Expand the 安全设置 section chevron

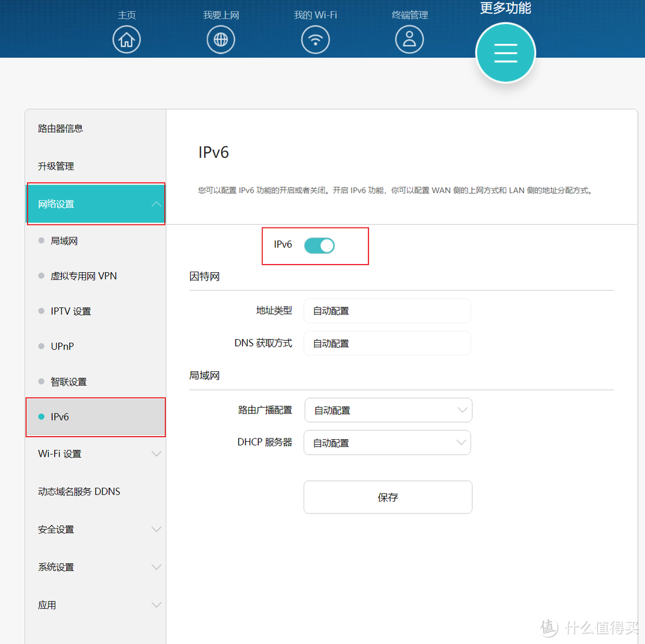[156, 529]
